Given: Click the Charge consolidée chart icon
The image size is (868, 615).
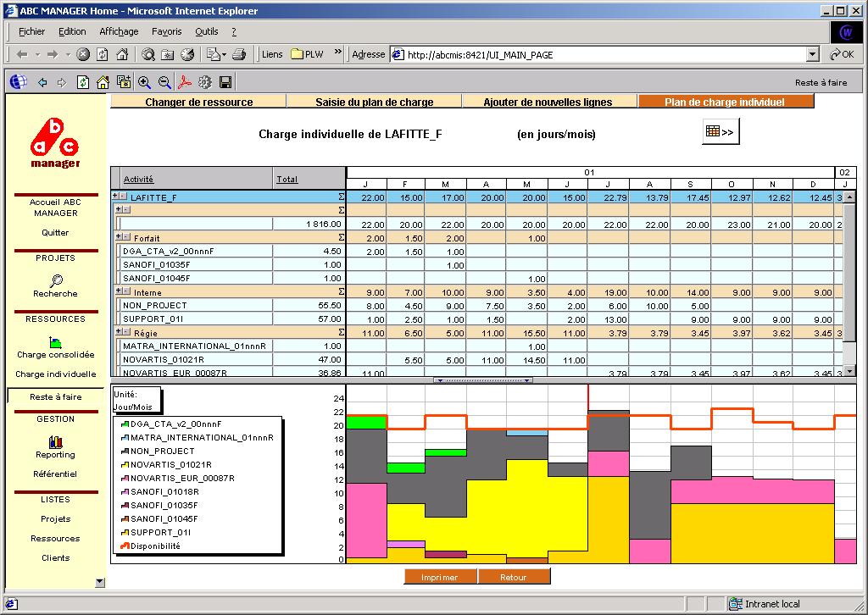Looking at the screenshot, I should pos(56,342).
